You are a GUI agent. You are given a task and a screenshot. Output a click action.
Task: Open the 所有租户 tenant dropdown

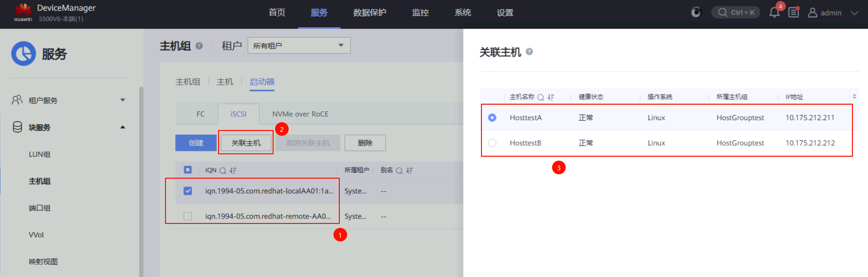299,46
